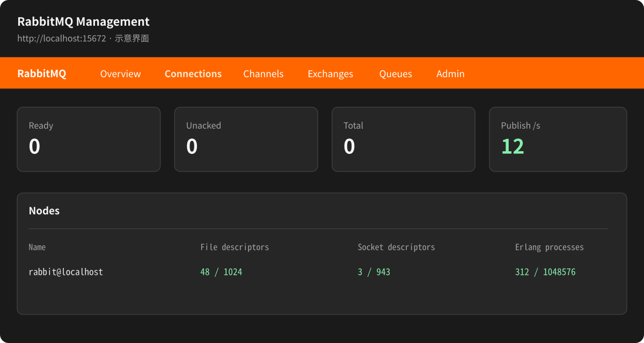The image size is (644, 343).
Task: Select the Exchanges tab
Action: pyautogui.click(x=331, y=74)
